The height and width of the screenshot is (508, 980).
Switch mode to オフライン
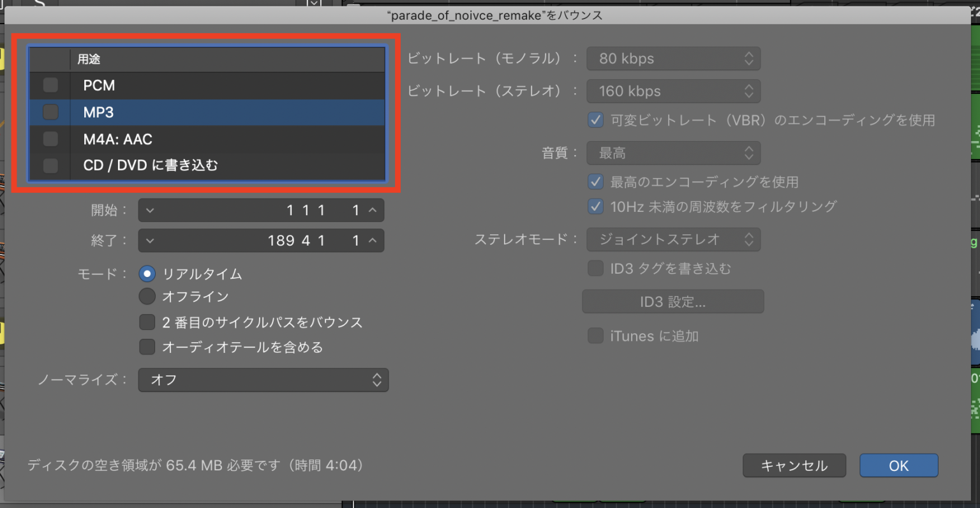click(147, 296)
